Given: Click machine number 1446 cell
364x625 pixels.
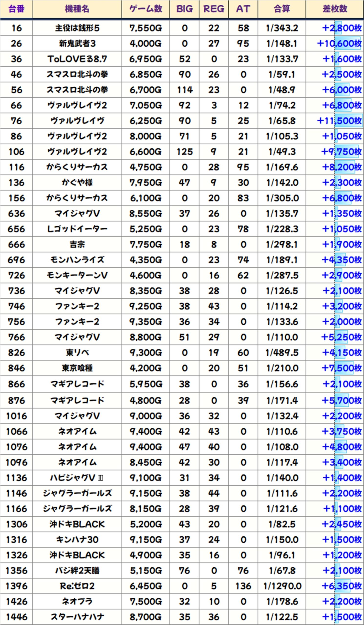Looking at the screenshot, I should pos(16,617).
